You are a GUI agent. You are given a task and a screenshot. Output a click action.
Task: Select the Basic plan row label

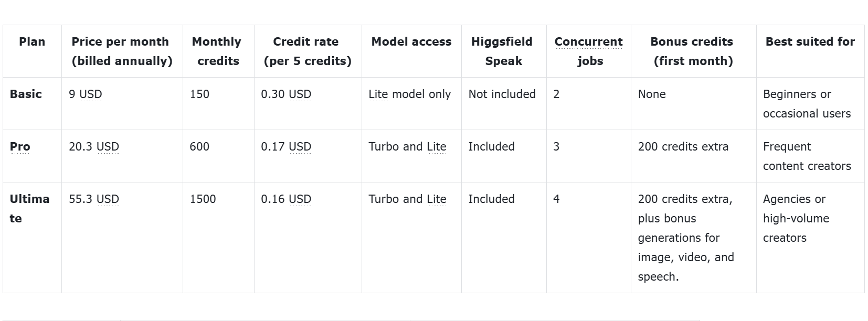[x=26, y=94]
